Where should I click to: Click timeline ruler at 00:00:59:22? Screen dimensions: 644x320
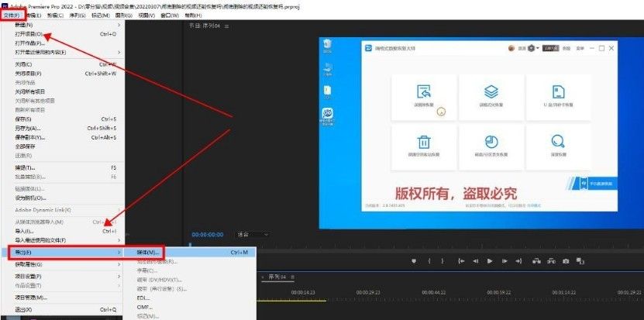(499, 292)
